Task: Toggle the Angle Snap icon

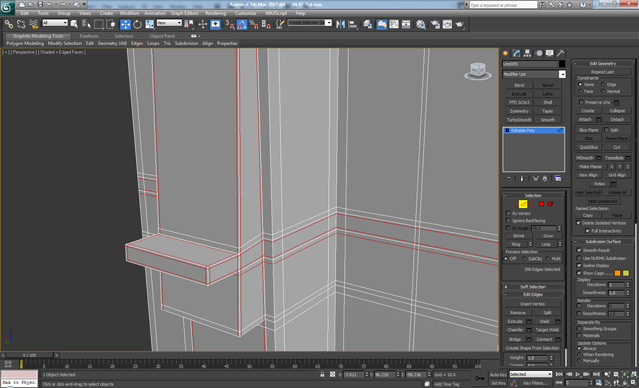Action: (x=242, y=24)
